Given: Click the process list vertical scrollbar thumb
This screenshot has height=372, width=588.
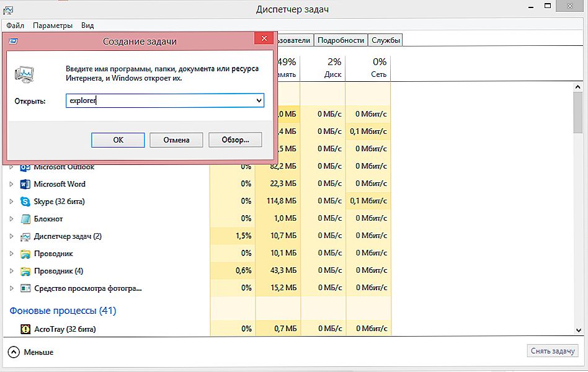Looking at the screenshot, I should click(x=578, y=112).
